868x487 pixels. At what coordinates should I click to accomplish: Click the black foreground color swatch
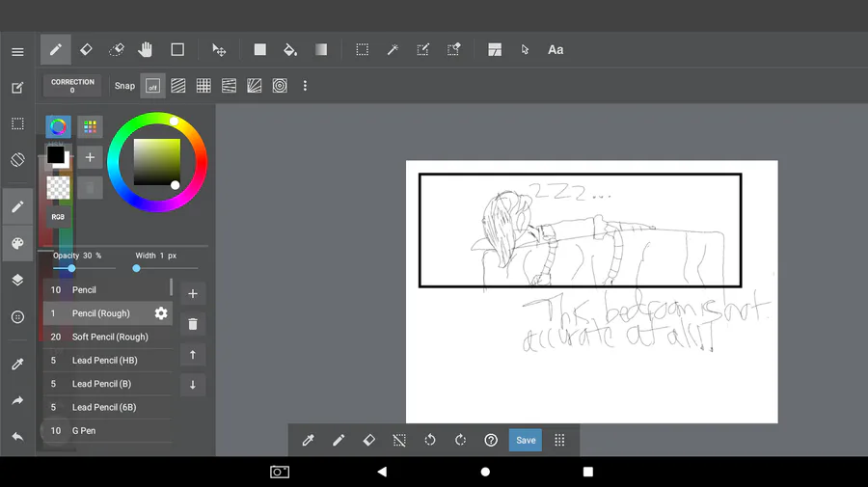55,155
